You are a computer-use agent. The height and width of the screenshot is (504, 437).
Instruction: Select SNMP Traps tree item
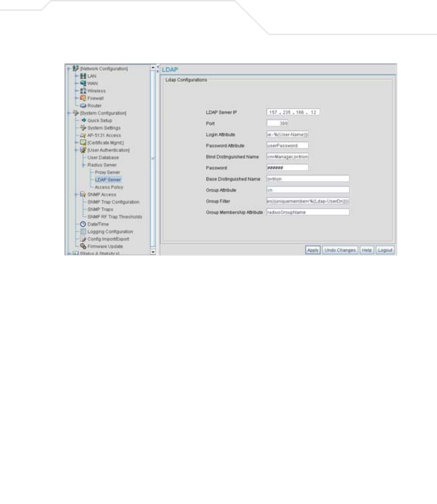tap(100, 209)
